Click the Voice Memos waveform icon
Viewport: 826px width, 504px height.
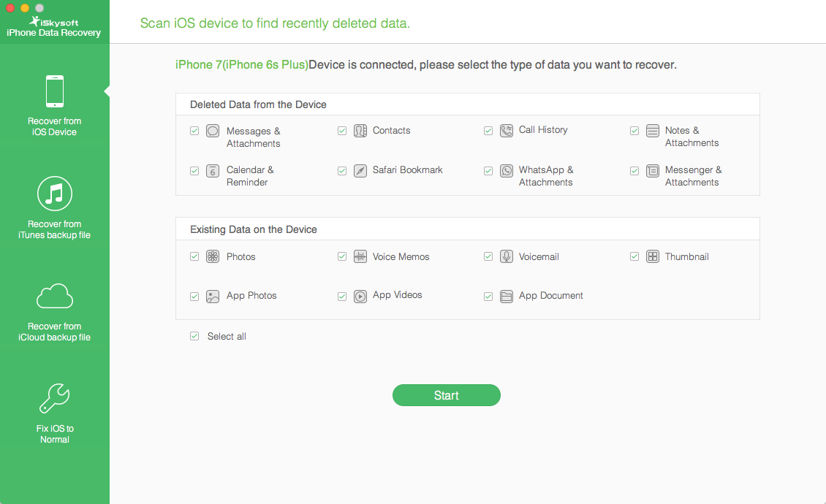[x=360, y=256]
